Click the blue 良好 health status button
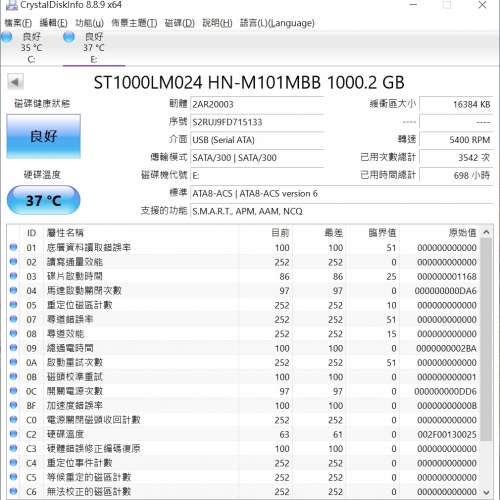 (x=43, y=136)
